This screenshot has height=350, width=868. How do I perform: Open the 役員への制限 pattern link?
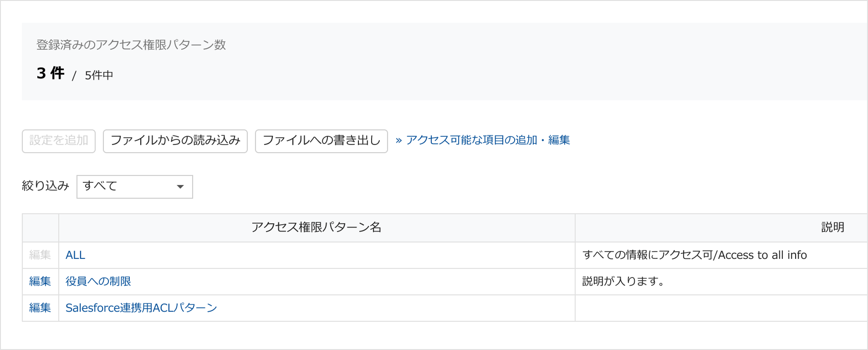click(x=98, y=282)
